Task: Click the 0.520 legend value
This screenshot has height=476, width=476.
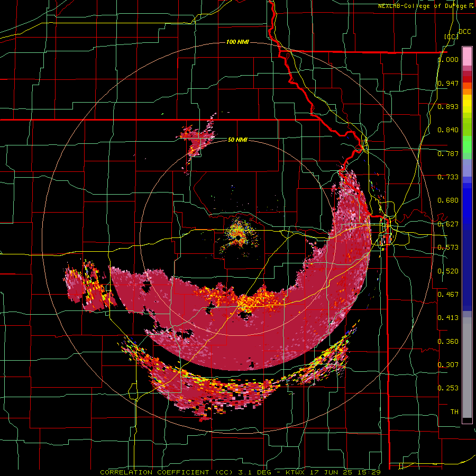Action: tap(448, 271)
